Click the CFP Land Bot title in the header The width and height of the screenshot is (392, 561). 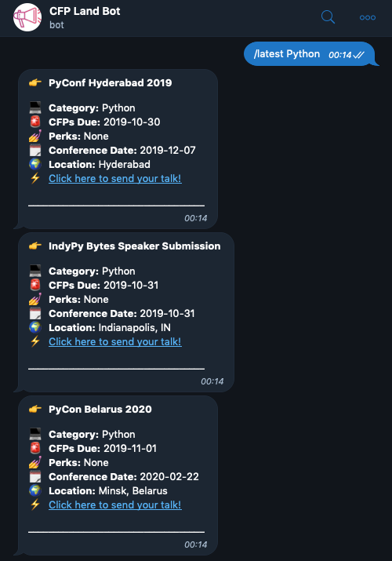click(x=85, y=11)
